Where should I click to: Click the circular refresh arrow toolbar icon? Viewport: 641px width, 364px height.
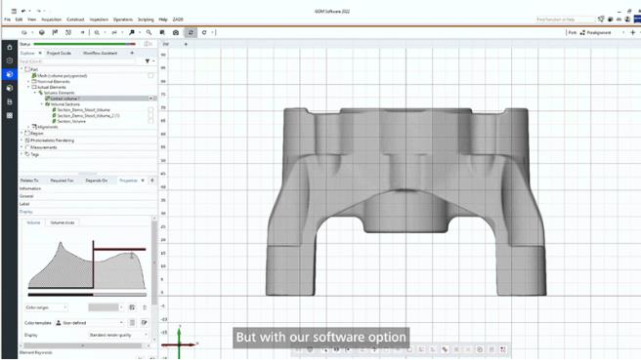(204, 32)
